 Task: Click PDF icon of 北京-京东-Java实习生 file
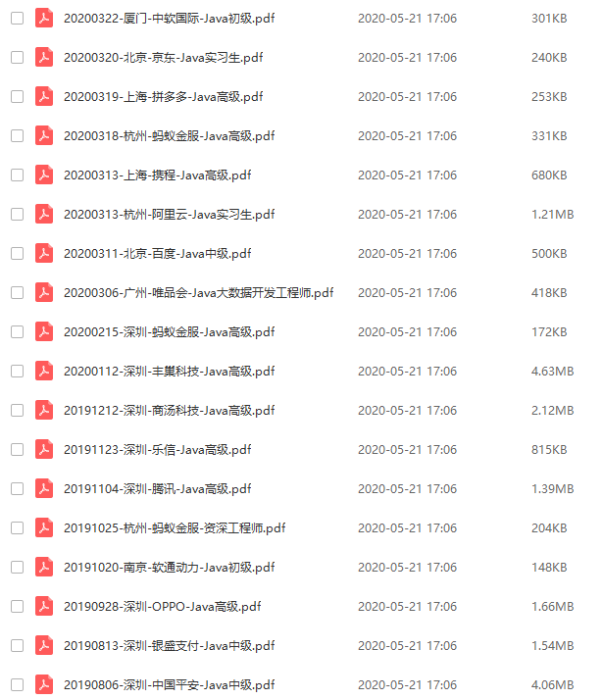click(x=44, y=58)
